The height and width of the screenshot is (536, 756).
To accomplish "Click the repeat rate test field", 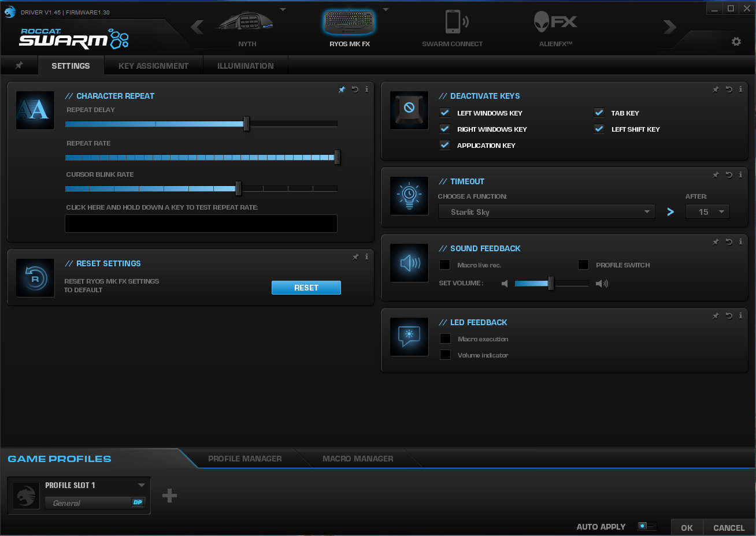I will click(x=201, y=224).
